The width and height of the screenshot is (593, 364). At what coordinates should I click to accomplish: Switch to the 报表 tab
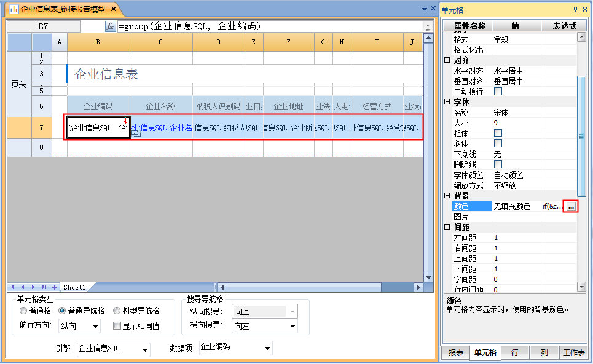(455, 353)
